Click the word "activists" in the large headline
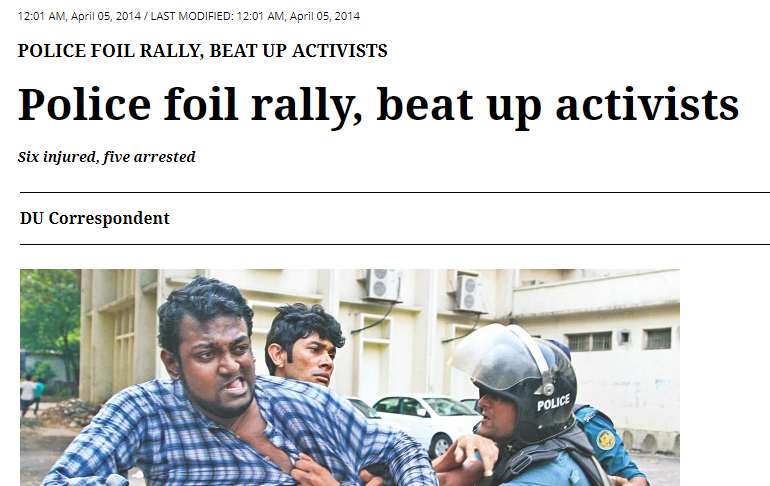Screen dimensions: 770x486 647,104
